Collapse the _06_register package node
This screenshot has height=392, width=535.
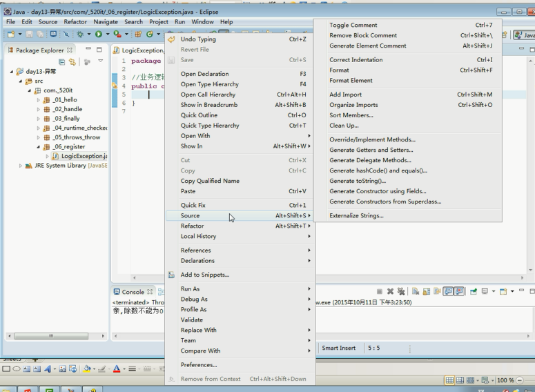click(x=39, y=147)
